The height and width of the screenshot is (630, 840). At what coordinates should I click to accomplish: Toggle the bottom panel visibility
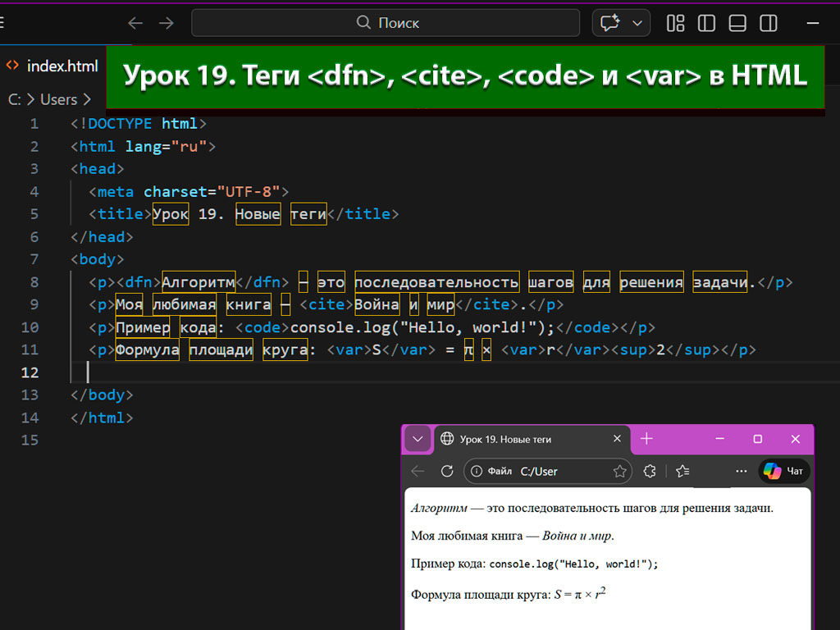tap(737, 23)
